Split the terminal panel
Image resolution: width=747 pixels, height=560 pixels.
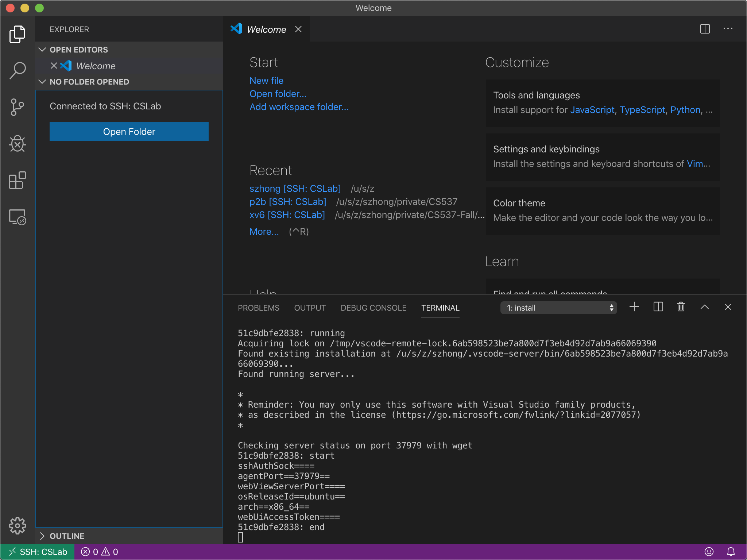coord(658,307)
